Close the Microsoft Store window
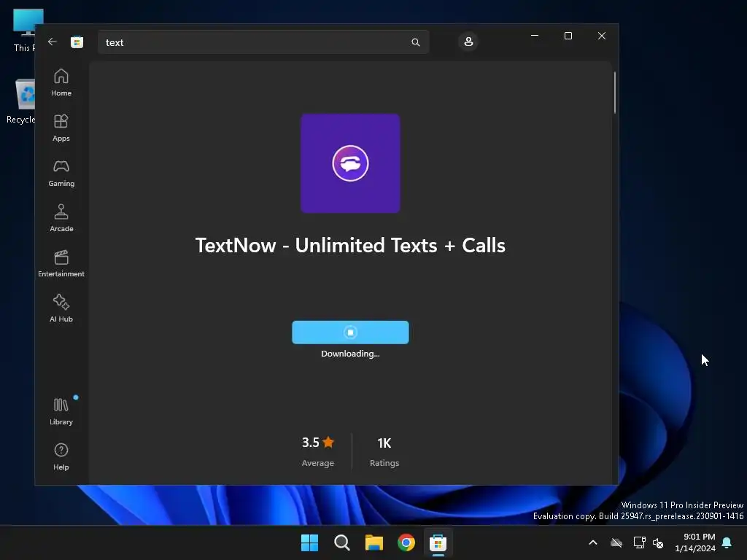This screenshot has width=747, height=560. 602,36
